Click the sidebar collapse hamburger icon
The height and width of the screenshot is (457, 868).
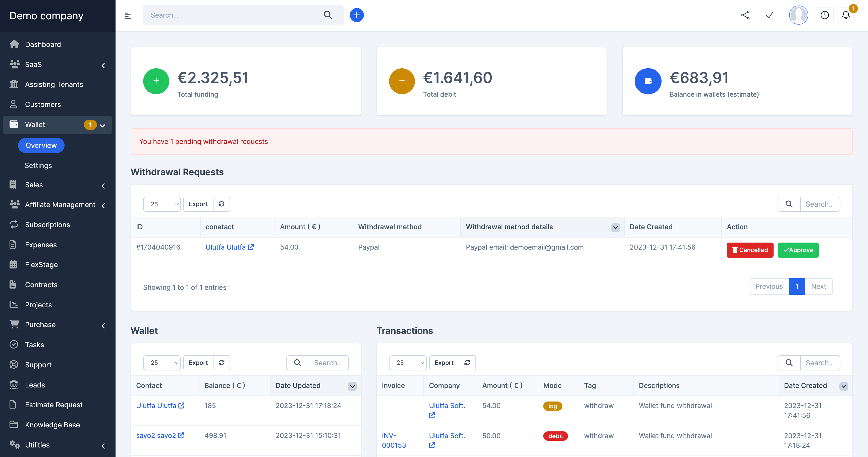[127, 16]
